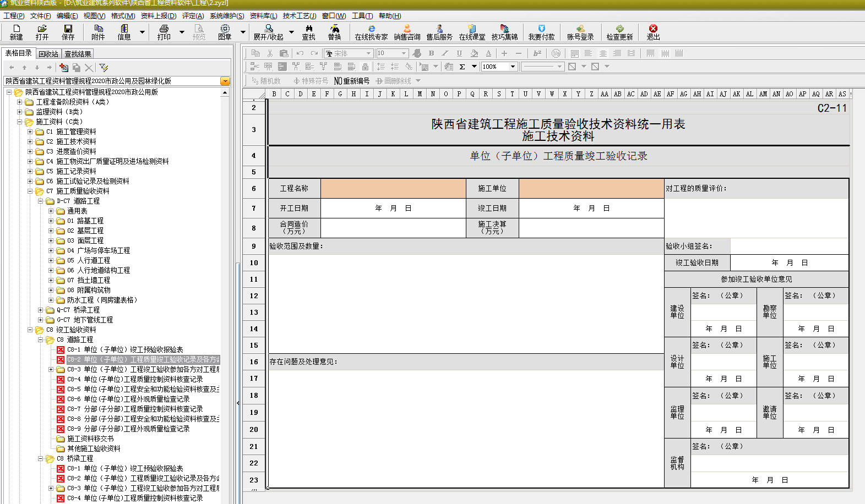
Task: Expand the 监理资料（B类）tree node
Action: point(20,112)
